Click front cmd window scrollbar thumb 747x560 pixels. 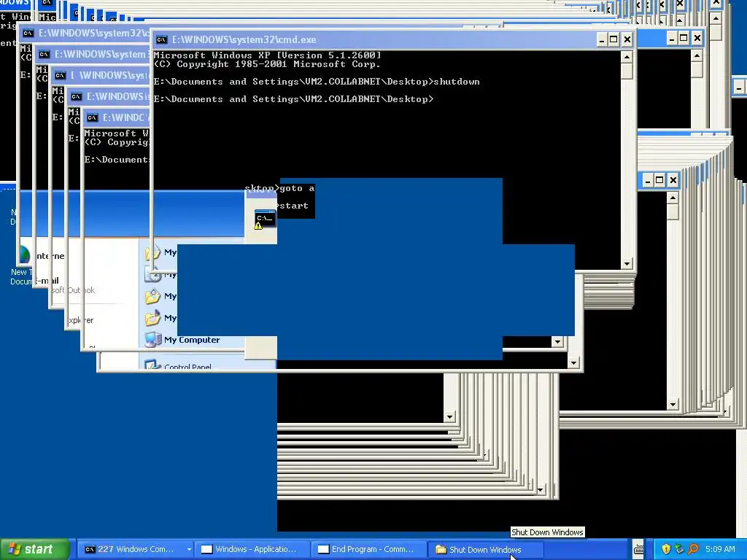(627, 71)
